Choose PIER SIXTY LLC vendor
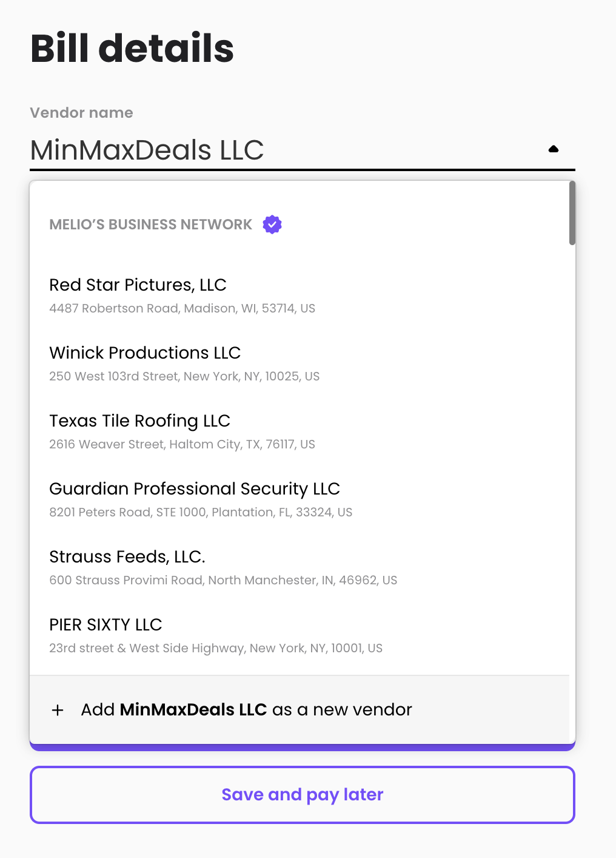 click(300, 635)
